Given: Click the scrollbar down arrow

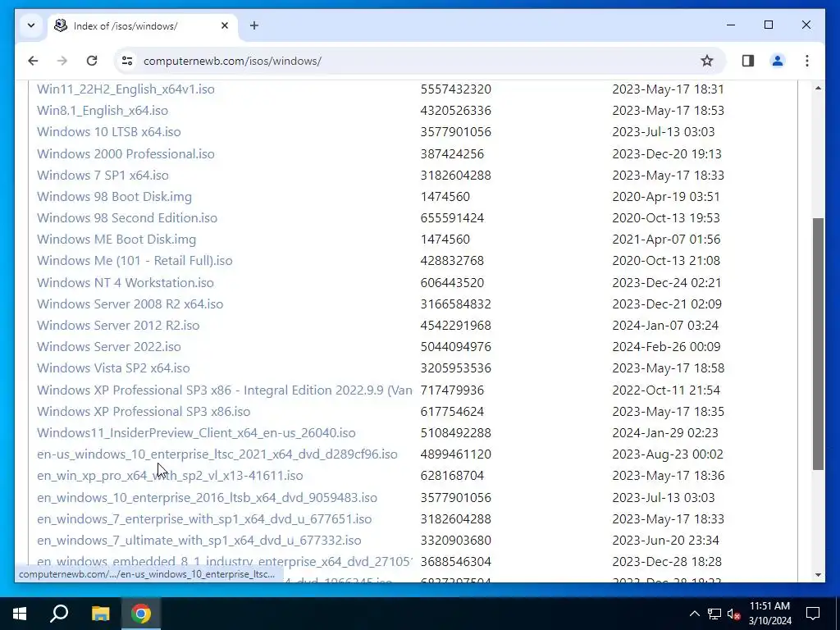Looking at the screenshot, I should [x=818, y=575].
